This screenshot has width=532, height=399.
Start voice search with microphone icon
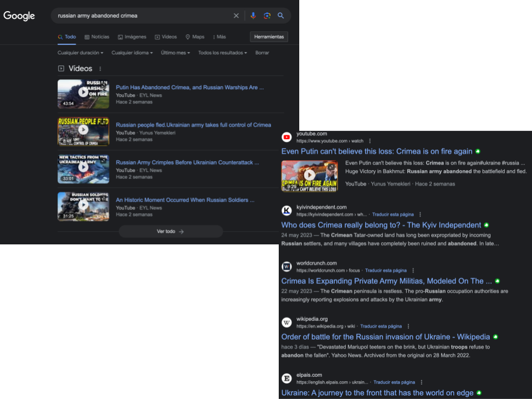253,16
